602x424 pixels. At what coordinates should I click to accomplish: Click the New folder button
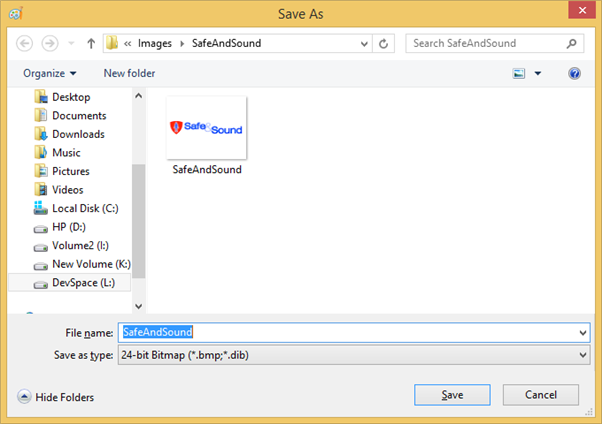129,73
